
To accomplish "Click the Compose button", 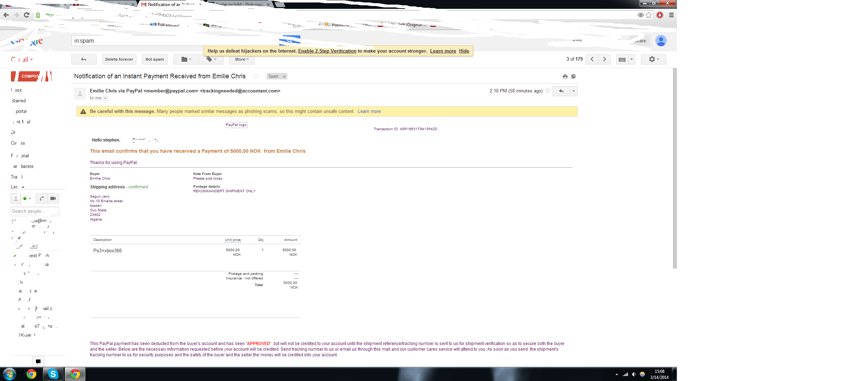I will tap(31, 76).
